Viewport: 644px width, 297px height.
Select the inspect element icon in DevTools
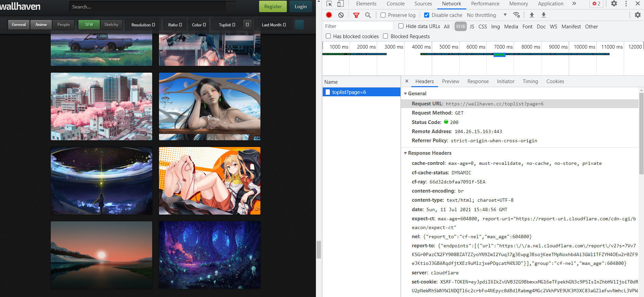pos(329,4)
